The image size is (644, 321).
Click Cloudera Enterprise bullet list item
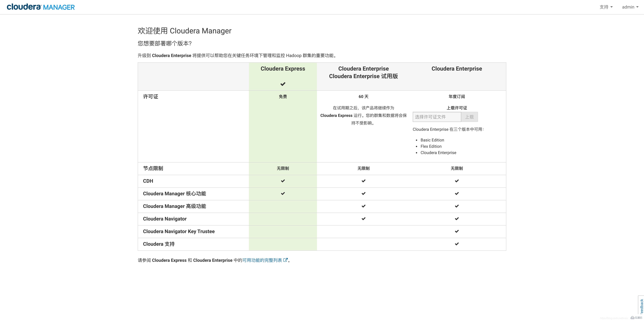pyautogui.click(x=438, y=152)
